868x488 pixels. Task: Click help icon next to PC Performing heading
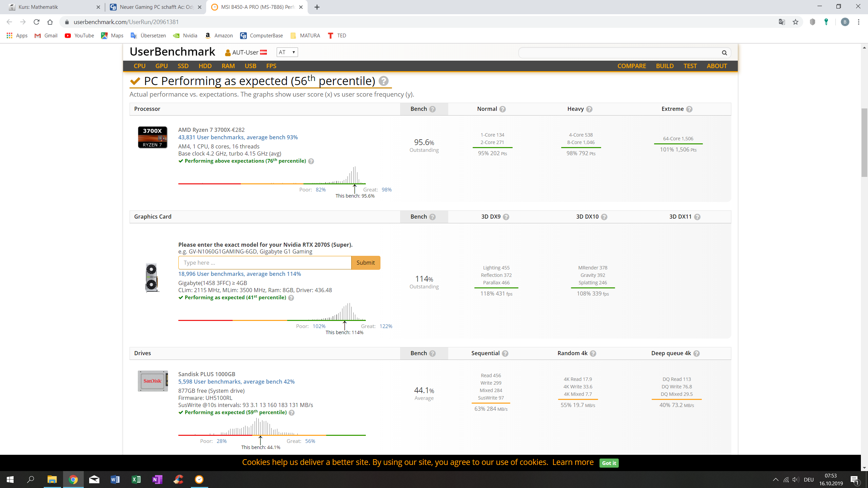coord(383,81)
